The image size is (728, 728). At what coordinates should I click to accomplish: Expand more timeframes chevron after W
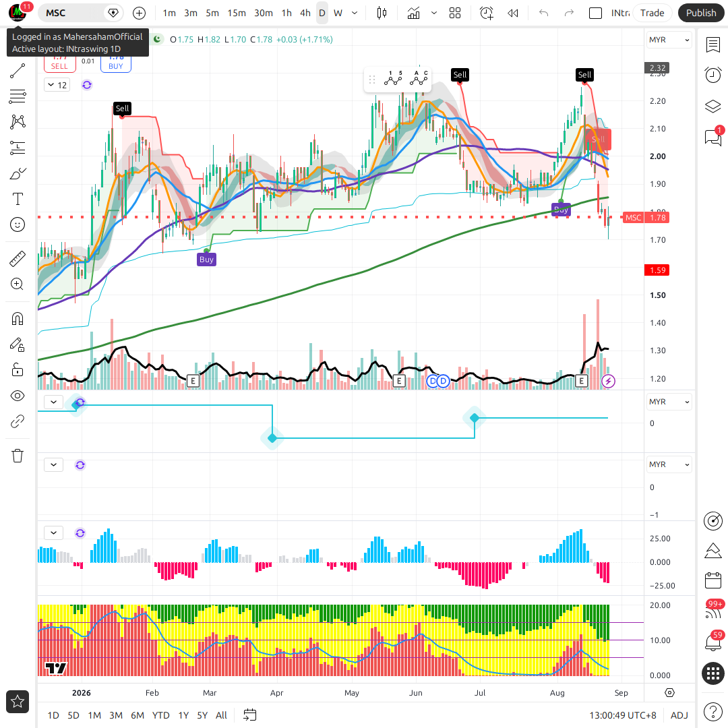(x=355, y=13)
